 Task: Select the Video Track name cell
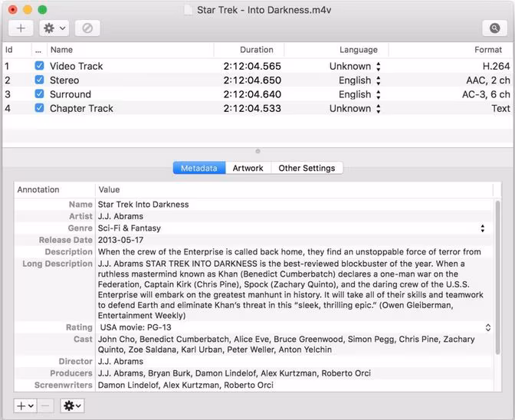click(x=76, y=67)
